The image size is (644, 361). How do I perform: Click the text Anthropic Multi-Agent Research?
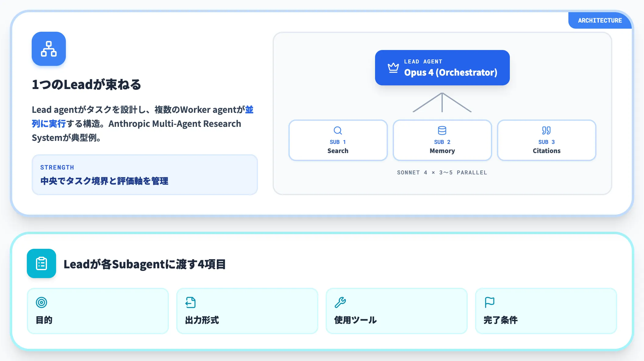coord(175,124)
